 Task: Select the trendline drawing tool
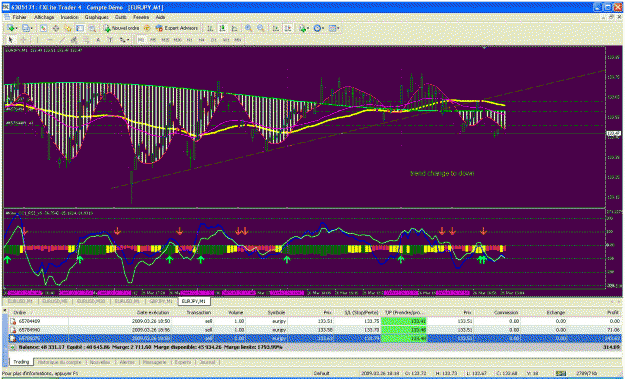point(62,40)
